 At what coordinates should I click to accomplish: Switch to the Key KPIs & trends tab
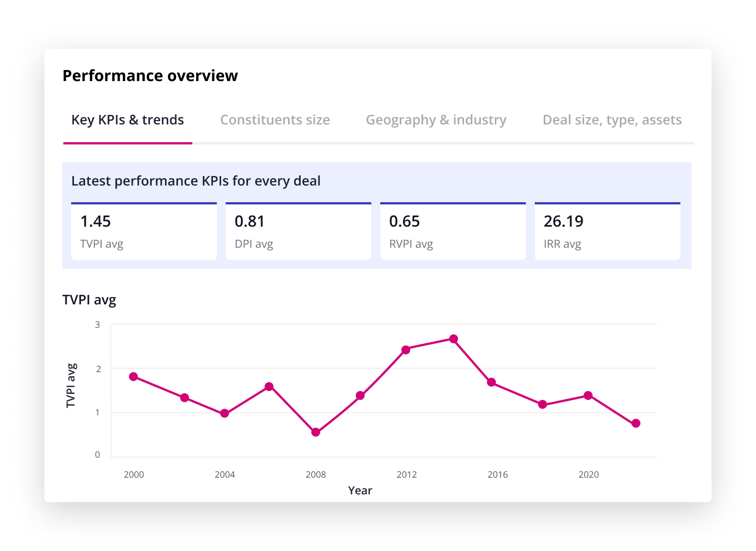(x=127, y=120)
